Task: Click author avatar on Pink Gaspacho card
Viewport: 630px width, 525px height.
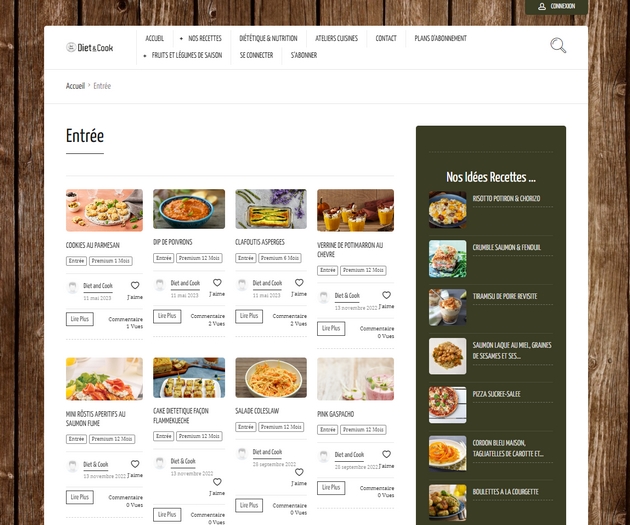Action: pos(324,456)
